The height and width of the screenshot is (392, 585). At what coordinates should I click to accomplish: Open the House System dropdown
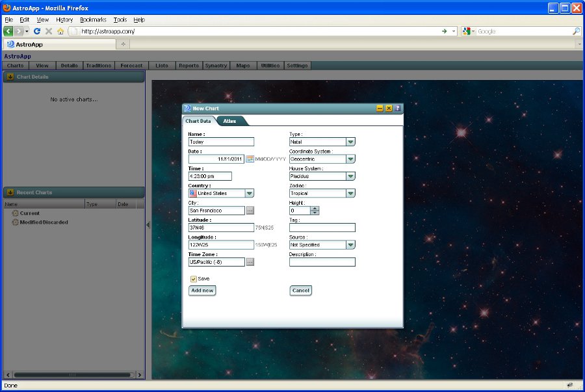(350, 176)
